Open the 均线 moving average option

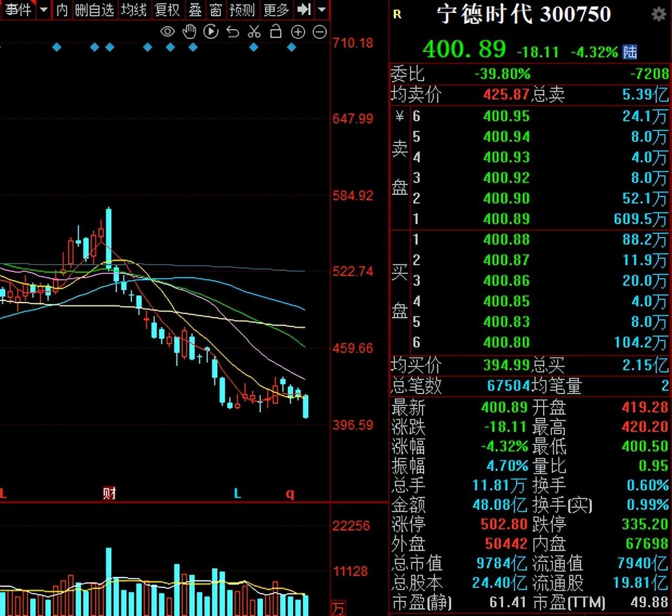(x=134, y=10)
